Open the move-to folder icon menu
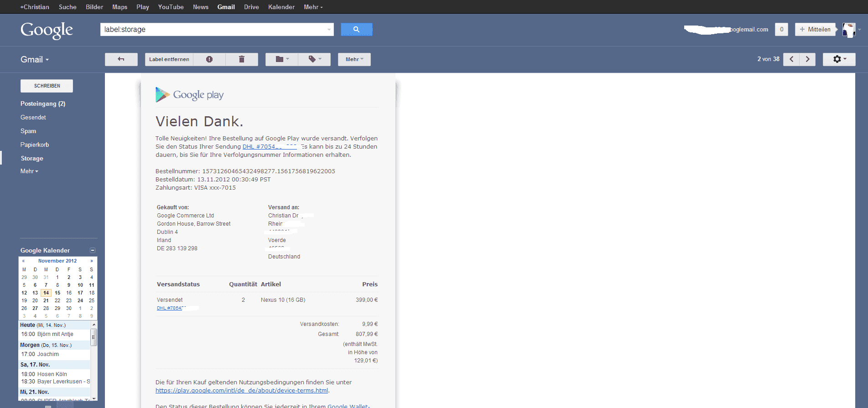 [282, 59]
